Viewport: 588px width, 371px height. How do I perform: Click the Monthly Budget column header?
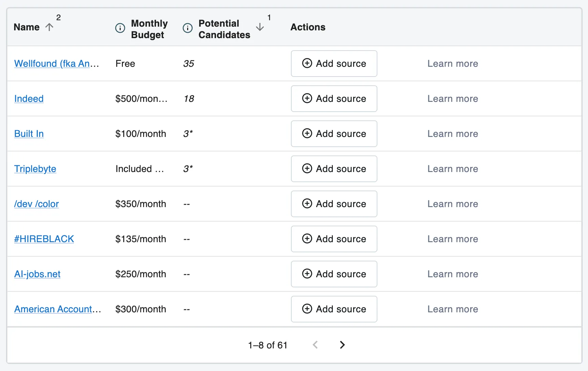(x=149, y=29)
